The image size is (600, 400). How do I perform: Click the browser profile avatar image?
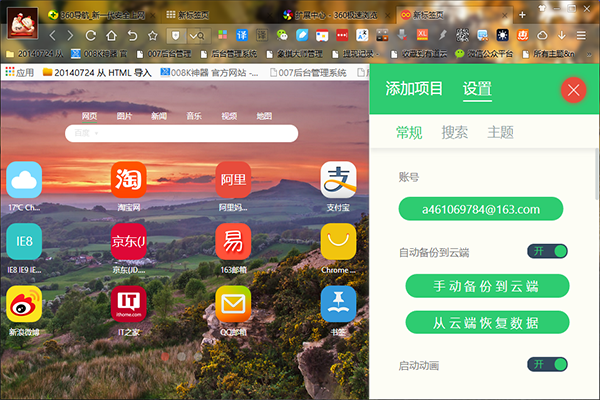[x=23, y=23]
